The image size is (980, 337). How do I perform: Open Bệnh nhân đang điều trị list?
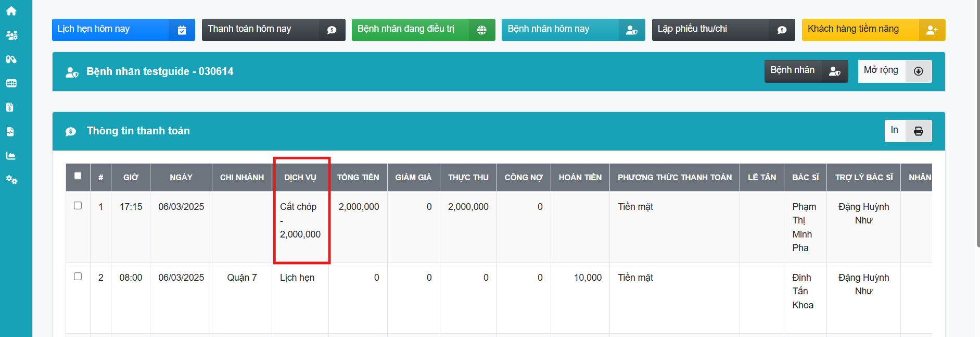click(x=423, y=30)
